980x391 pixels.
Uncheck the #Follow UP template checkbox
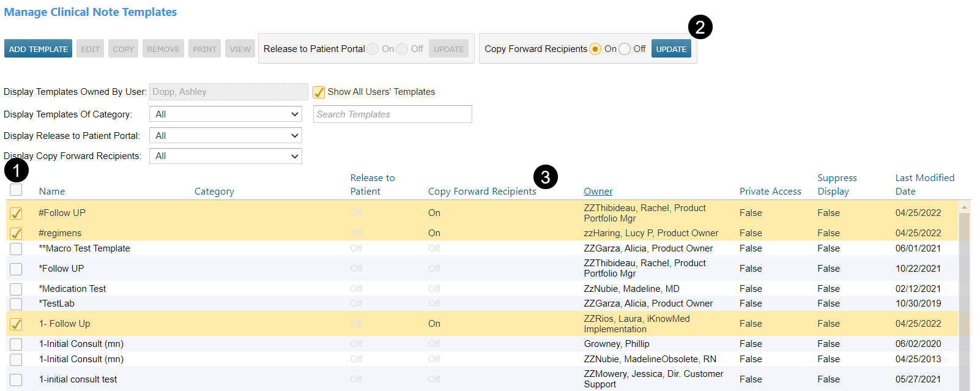tap(16, 214)
